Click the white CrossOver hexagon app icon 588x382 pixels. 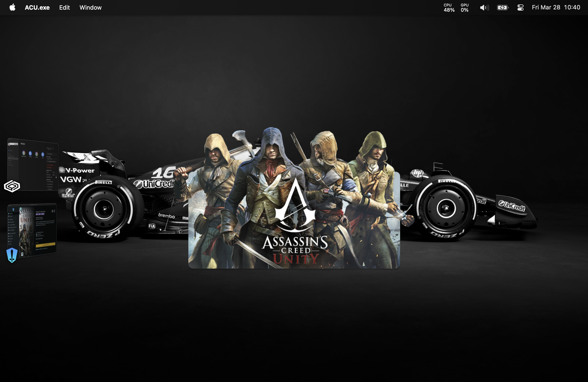12,186
